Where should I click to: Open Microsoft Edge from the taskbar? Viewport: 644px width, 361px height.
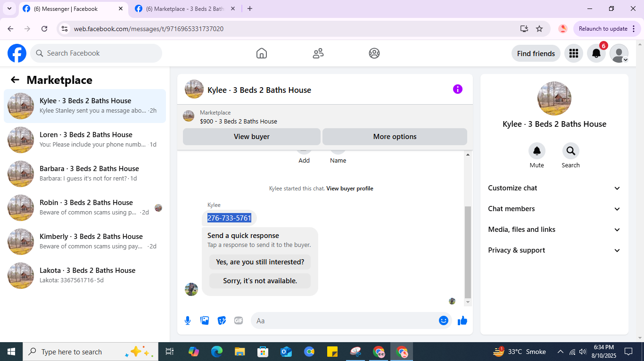[217, 352]
